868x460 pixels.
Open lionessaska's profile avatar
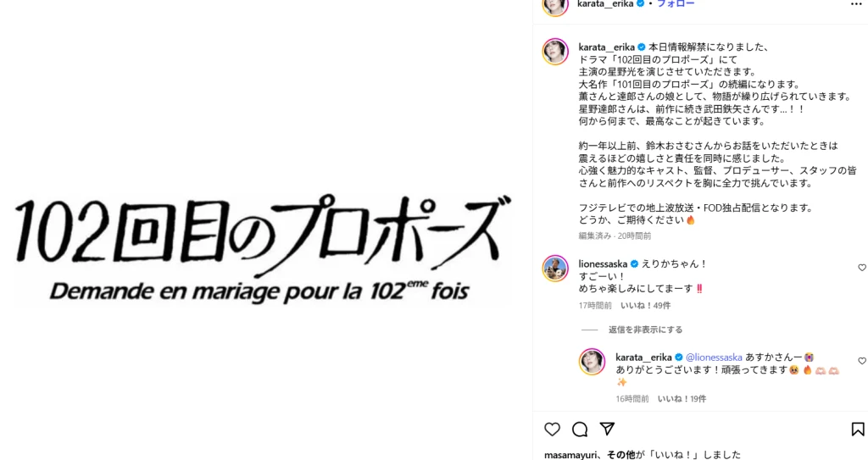[x=555, y=269]
